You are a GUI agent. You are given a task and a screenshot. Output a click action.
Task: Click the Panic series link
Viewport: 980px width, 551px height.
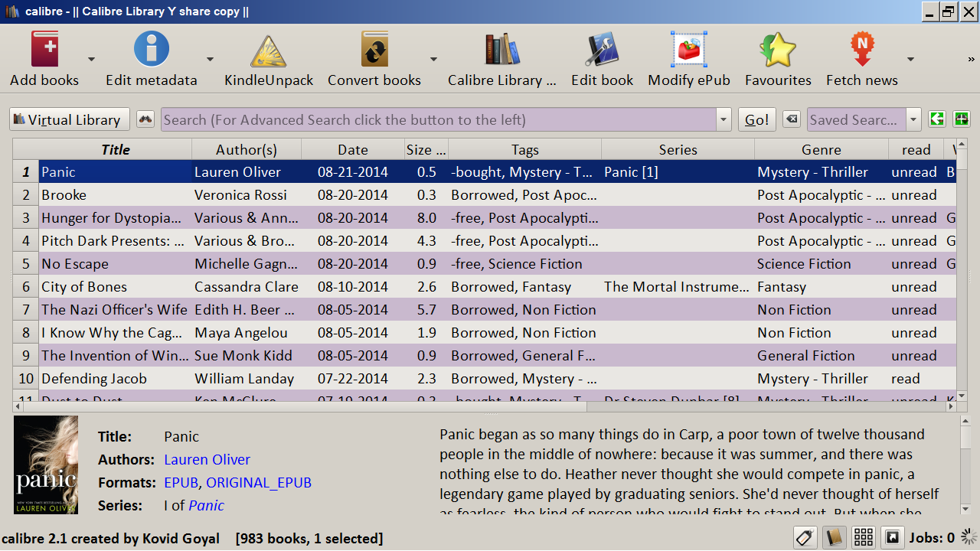pos(207,506)
